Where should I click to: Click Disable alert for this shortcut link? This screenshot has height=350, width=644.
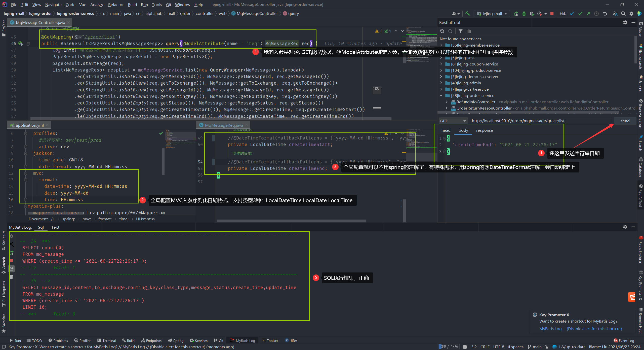pyautogui.click(x=594, y=329)
